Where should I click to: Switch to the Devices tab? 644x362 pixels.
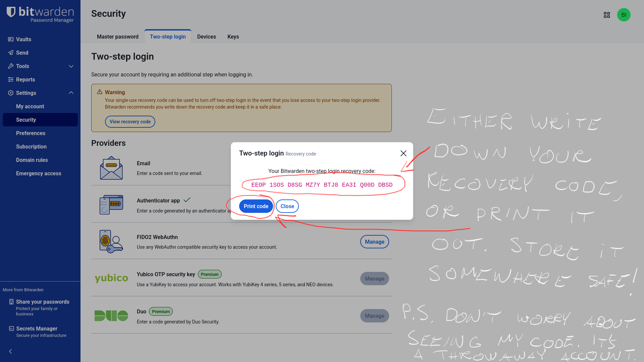point(207,37)
